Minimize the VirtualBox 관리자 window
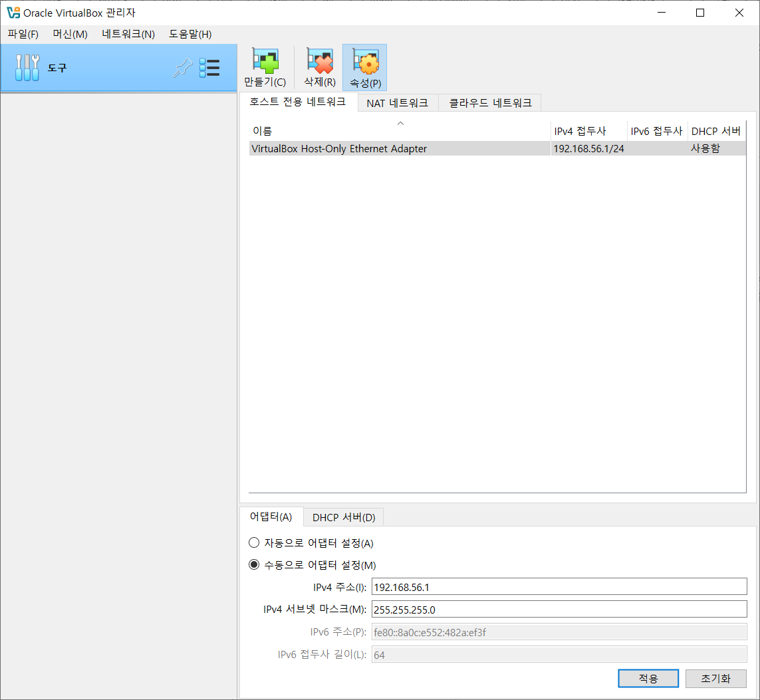This screenshot has height=700, width=760. tap(662, 13)
